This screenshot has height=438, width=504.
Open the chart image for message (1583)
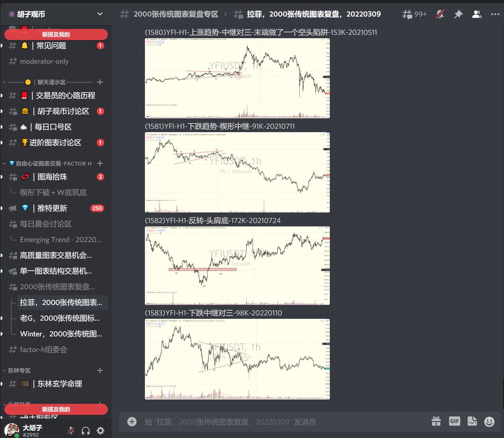(x=237, y=359)
